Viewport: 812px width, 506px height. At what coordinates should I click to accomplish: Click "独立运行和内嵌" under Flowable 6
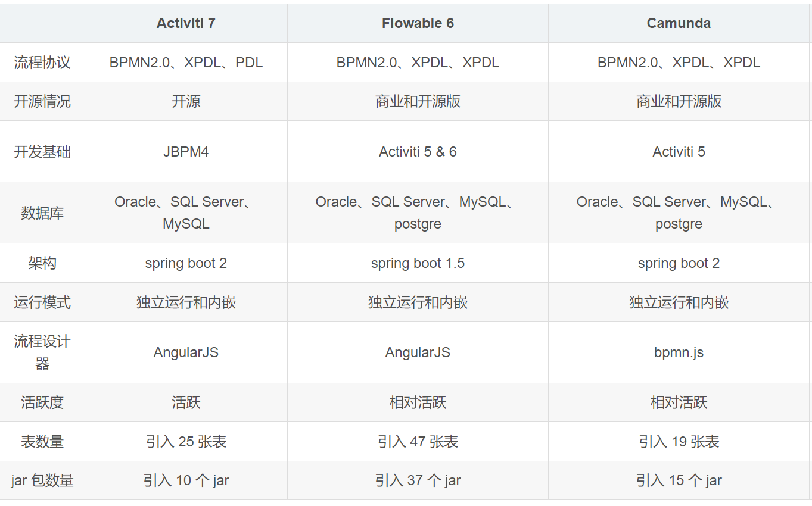[418, 302]
